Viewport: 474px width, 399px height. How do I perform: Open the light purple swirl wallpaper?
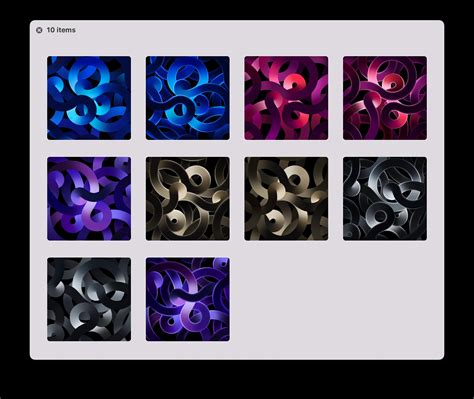click(x=89, y=199)
